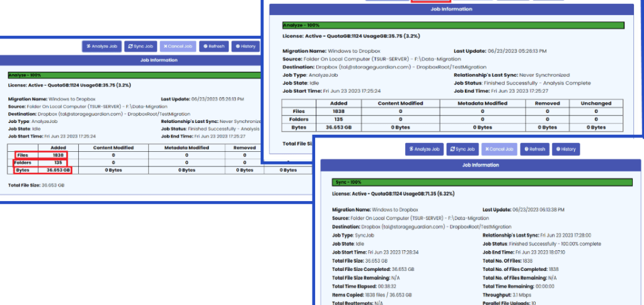The width and height of the screenshot is (644, 305).
Task: Click Items Copied: 1838 files / 36.653 GB
Action: tap(372, 295)
